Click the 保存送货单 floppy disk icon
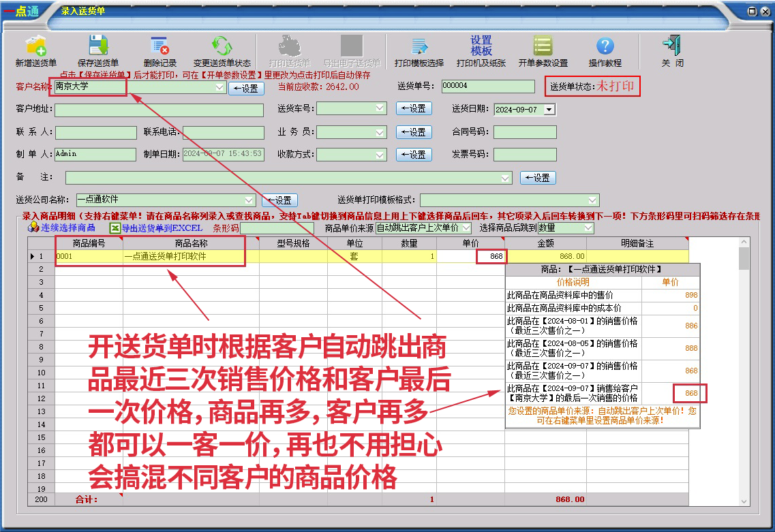This screenshot has height=532, width=775. [x=98, y=46]
